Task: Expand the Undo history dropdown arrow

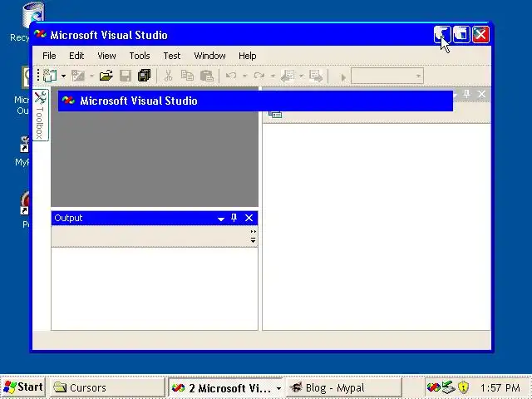Action: coord(244,76)
